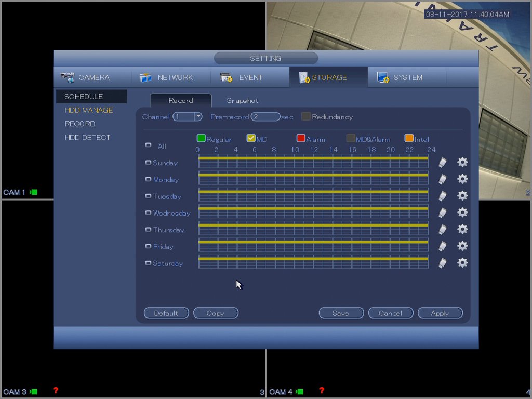Screen dimensions: 532x399
Task: Check the All days link box
Action: [x=148, y=145]
